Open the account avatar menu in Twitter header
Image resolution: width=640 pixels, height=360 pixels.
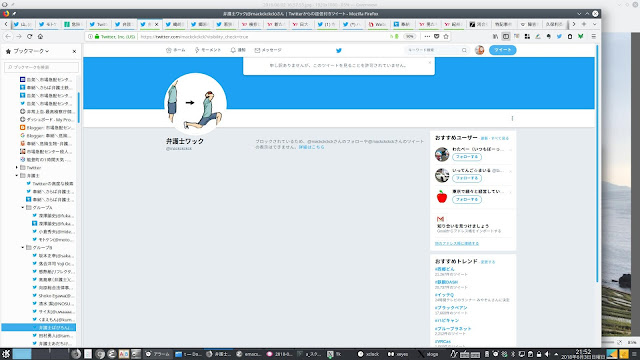click(x=480, y=50)
